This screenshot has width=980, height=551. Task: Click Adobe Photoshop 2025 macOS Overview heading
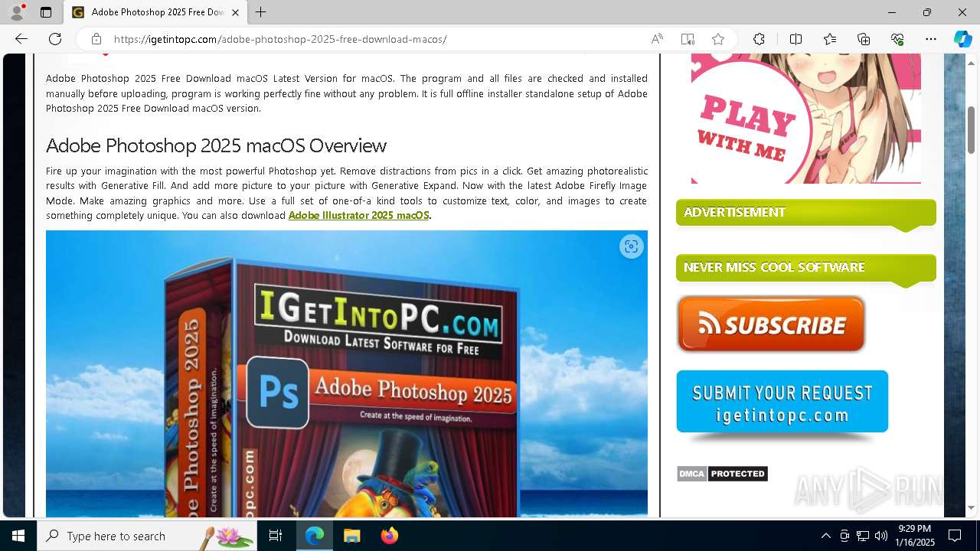coord(216,145)
